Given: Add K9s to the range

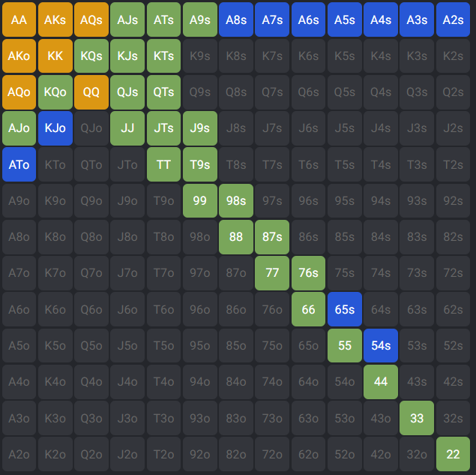Looking at the screenshot, I should tap(199, 56).
